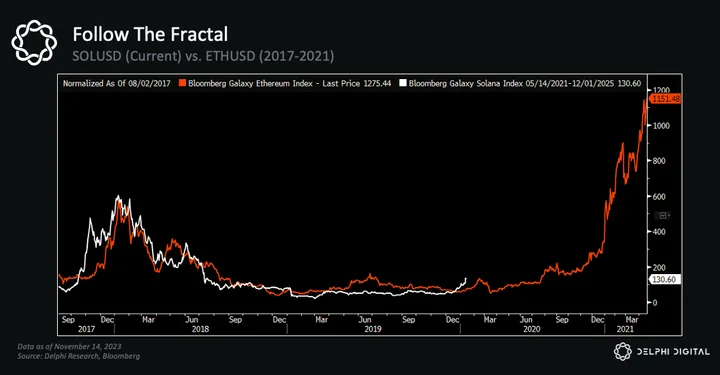Viewport: 720px width, 375px height.
Task: Select the orange Ethereum Index legend swatch
Action: [x=182, y=83]
